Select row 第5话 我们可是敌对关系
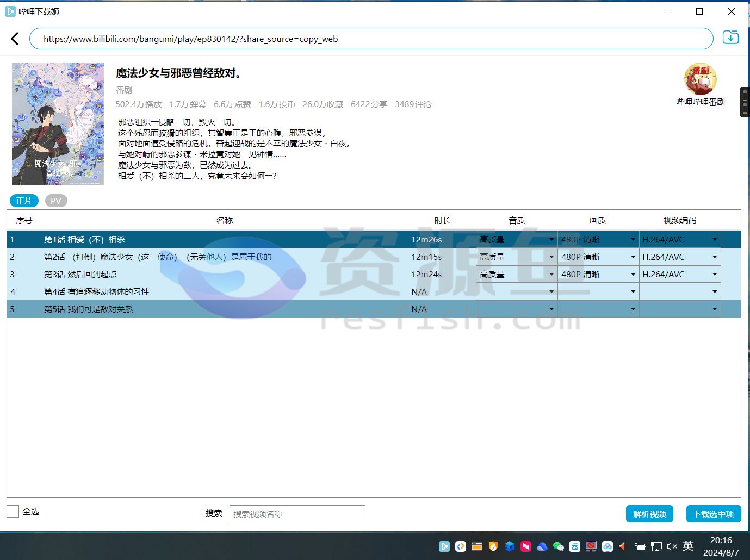This screenshot has width=750, height=560. coord(374,309)
